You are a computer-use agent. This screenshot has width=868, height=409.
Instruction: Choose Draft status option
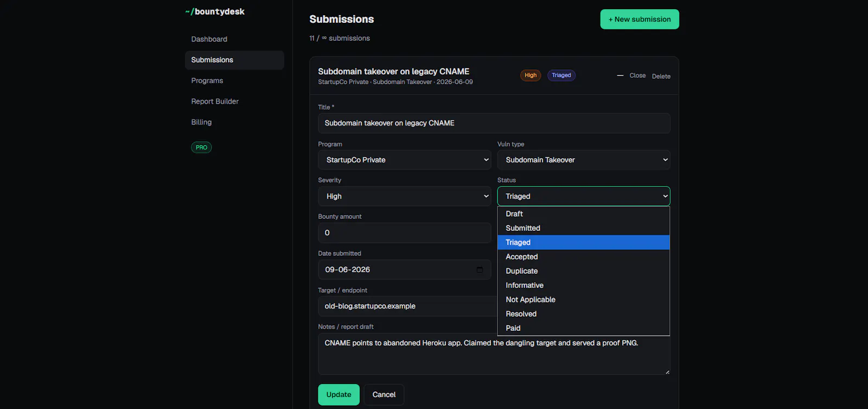(x=584, y=214)
